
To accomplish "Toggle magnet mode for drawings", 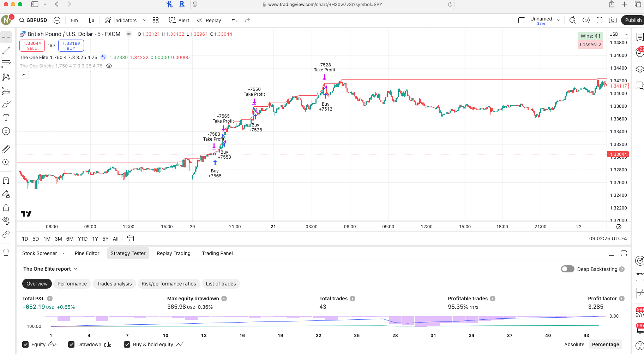I will (6, 181).
